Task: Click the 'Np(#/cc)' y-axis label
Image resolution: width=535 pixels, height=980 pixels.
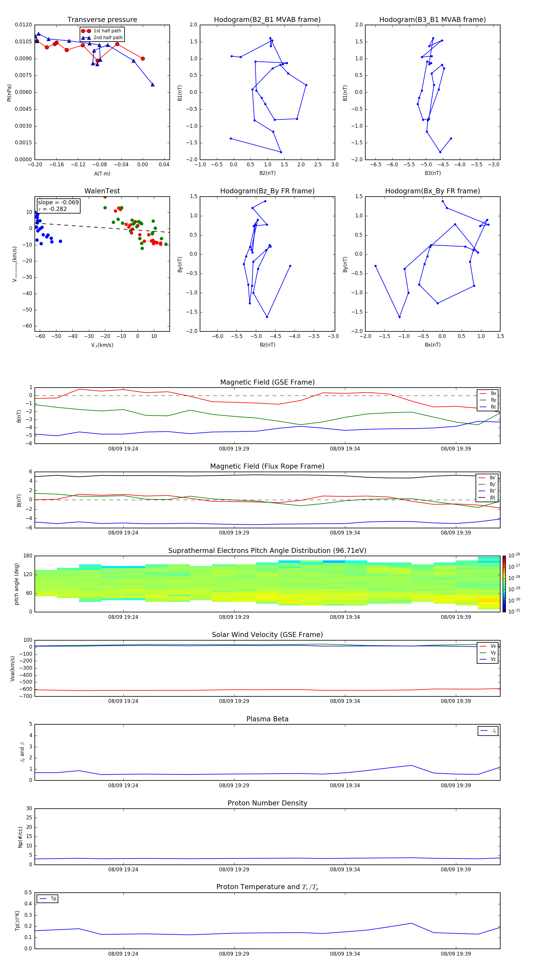Action: 20,837
